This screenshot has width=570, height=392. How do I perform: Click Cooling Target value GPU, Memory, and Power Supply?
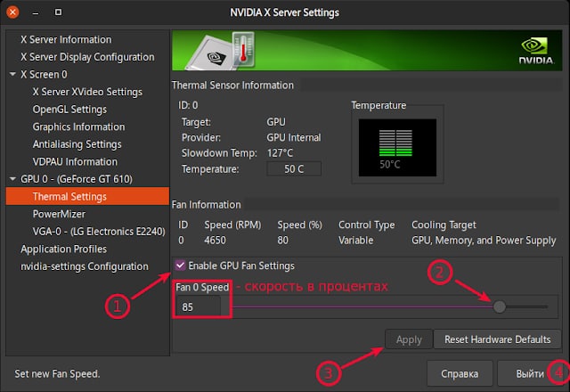(484, 241)
